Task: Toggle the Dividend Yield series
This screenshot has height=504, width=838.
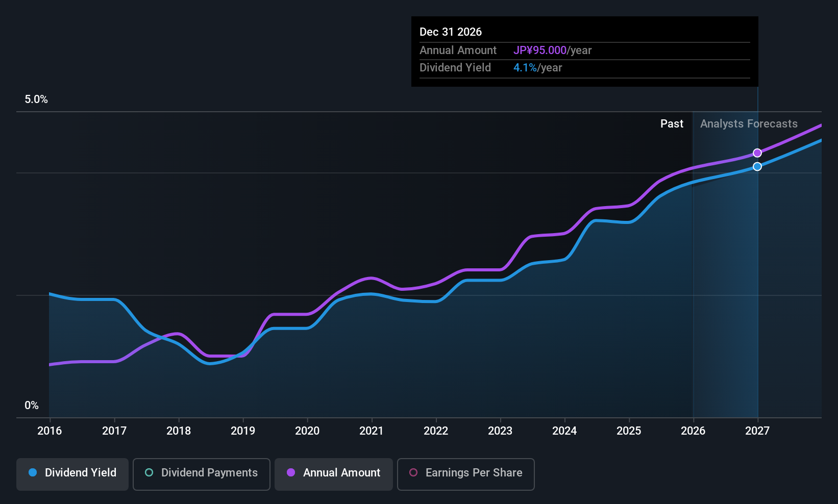Action: 72,474
